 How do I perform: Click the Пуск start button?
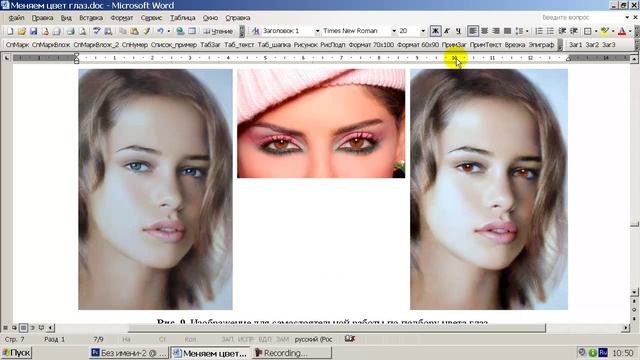[x=16, y=353]
